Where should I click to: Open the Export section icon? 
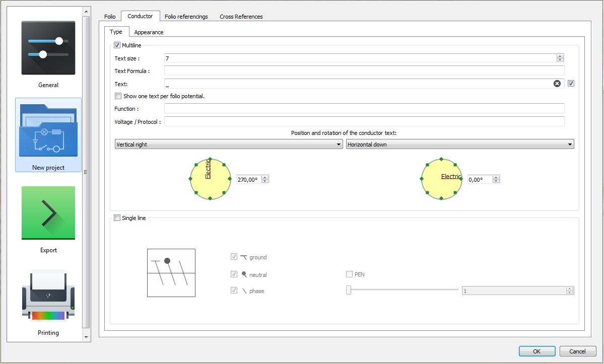pos(48,213)
